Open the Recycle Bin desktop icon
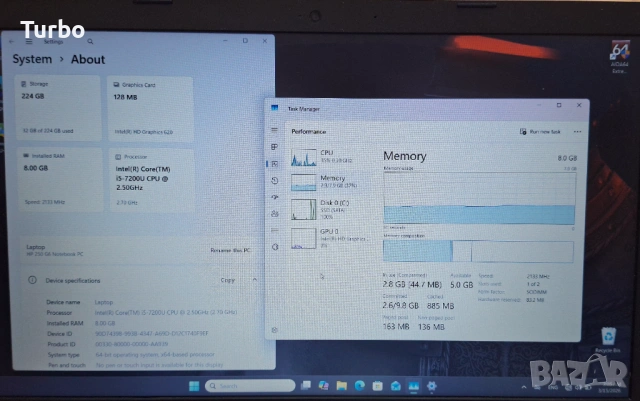 coord(608,340)
